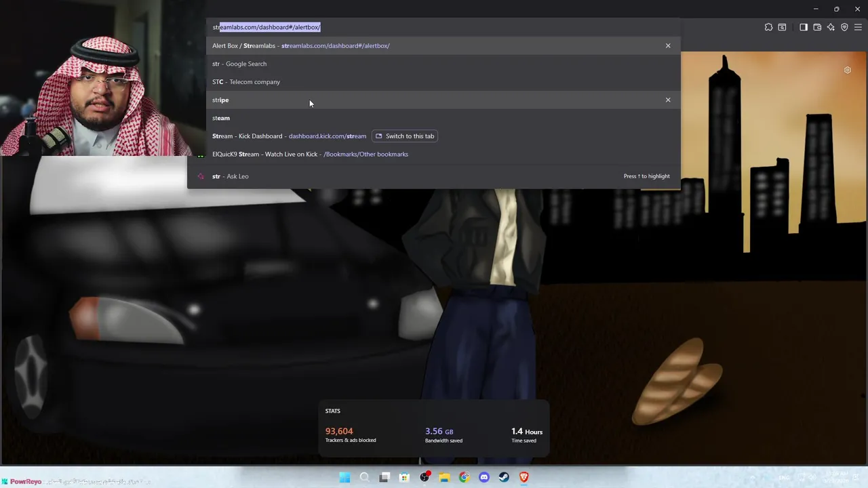
Task: Click the 93,604 trackers blocked stat
Action: point(351,434)
